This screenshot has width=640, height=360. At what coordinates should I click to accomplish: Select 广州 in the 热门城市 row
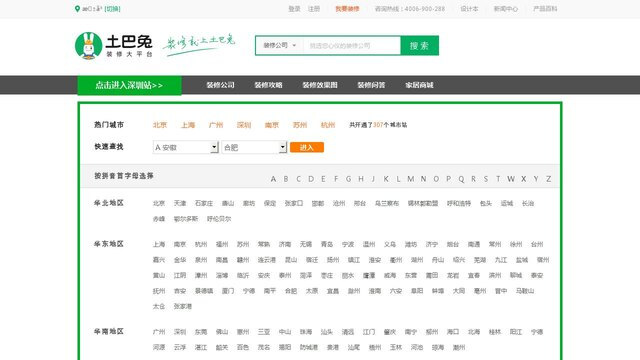(x=216, y=125)
